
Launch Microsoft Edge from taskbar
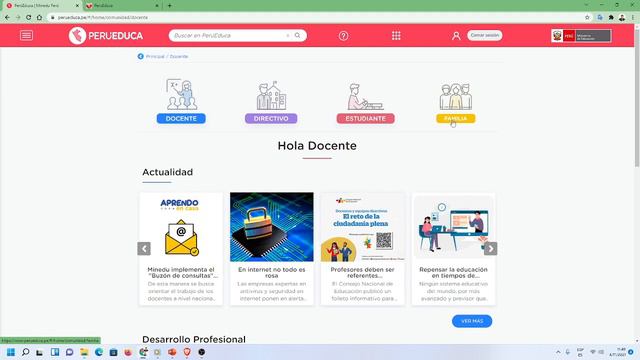point(99,352)
